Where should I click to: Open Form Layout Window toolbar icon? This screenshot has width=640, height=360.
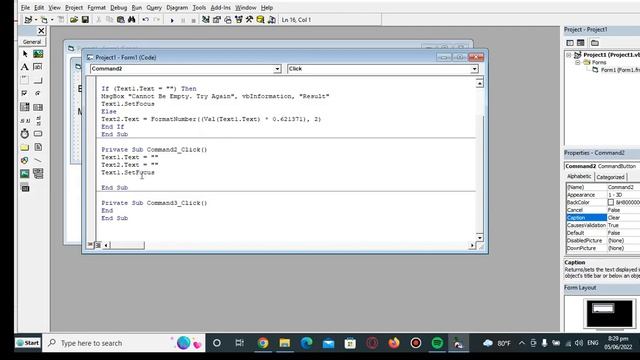[228, 20]
